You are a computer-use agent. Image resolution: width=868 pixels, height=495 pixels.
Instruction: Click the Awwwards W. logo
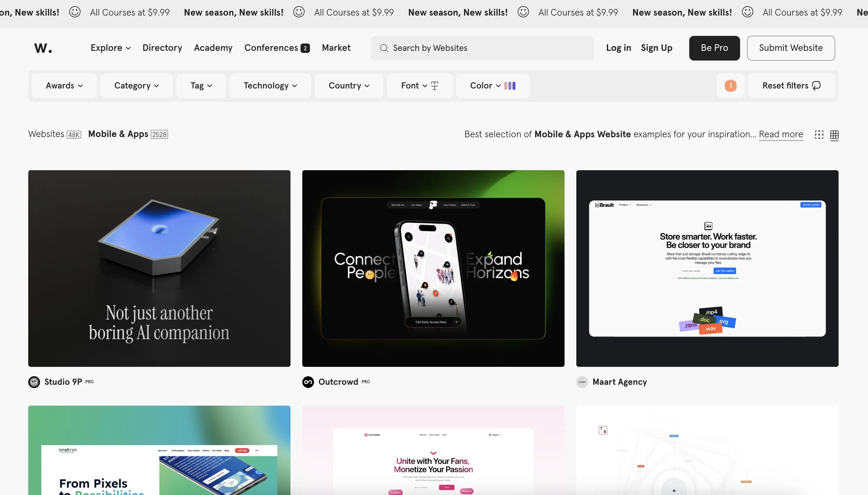pyautogui.click(x=43, y=48)
